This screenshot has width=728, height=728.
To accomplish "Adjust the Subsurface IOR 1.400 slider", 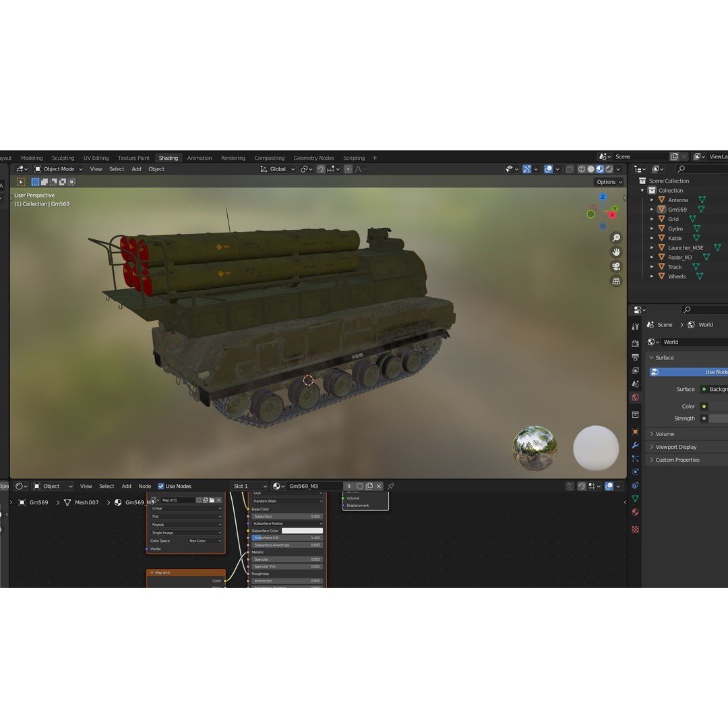I will point(287,538).
